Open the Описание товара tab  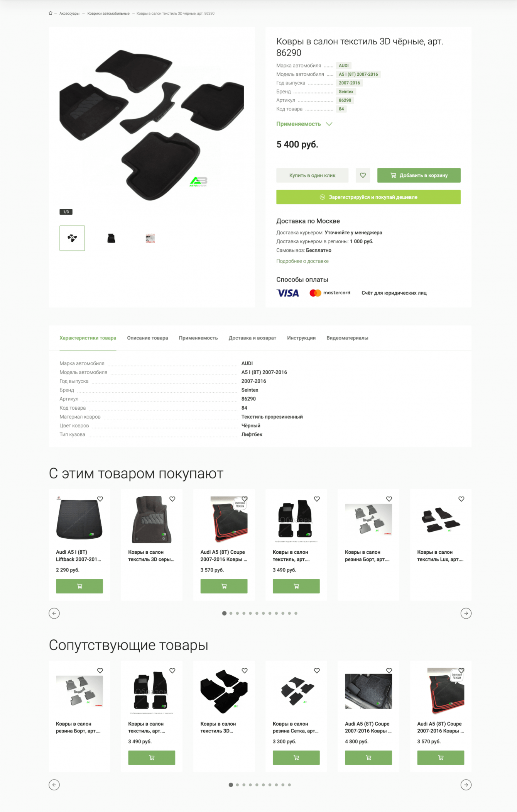(x=147, y=338)
